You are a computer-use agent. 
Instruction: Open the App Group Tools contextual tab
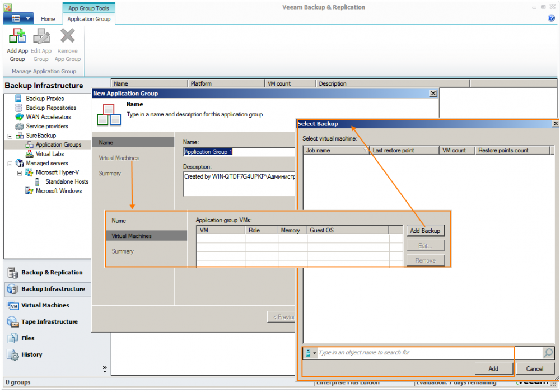pos(88,8)
